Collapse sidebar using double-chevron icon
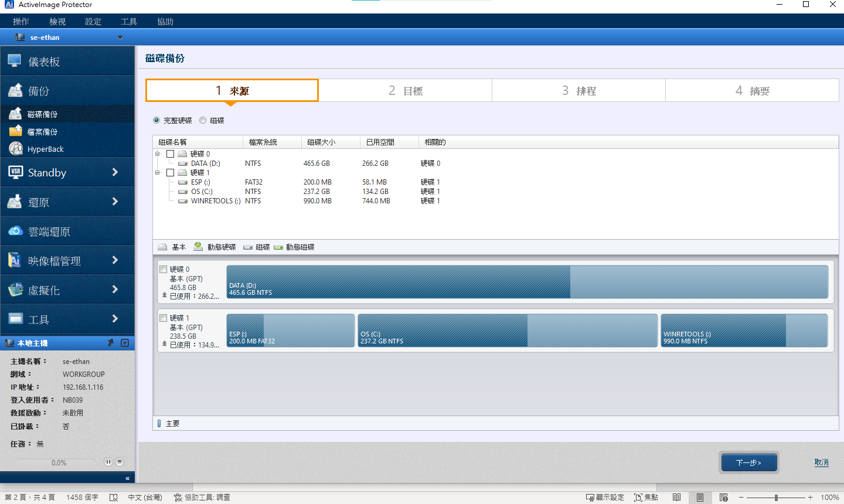This screenshot has height=504, width=844. pyautogui.click(x=127, y=478)
